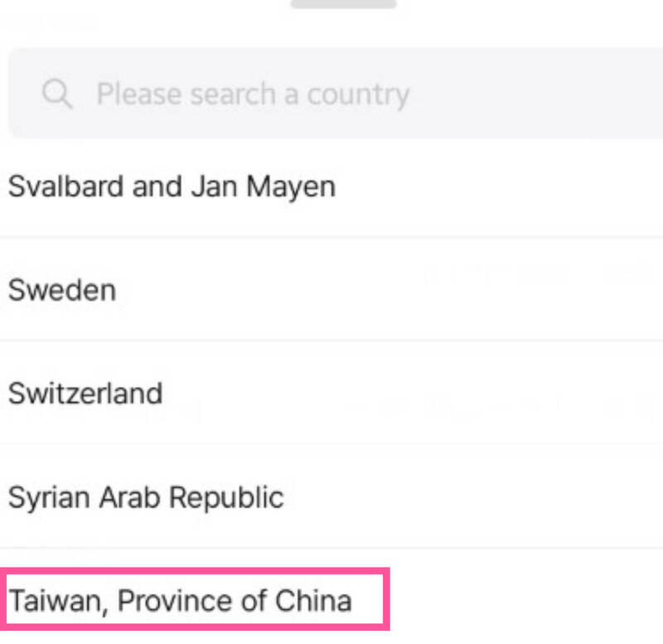Select Switzerland in the list

tap(331, 393)
